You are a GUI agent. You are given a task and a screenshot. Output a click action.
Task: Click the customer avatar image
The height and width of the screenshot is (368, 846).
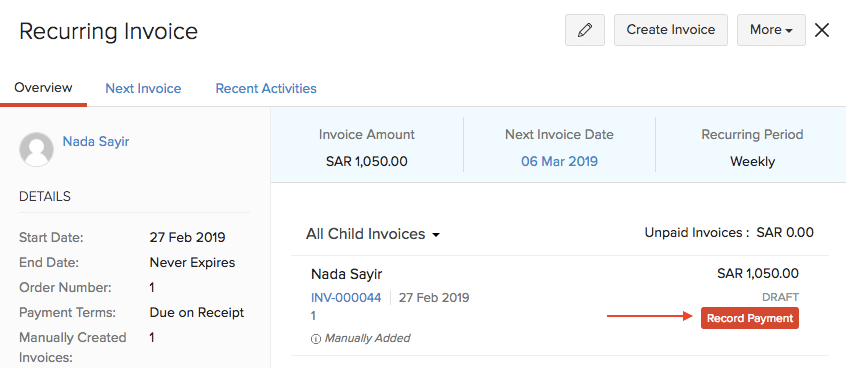[x=36, y=149]
